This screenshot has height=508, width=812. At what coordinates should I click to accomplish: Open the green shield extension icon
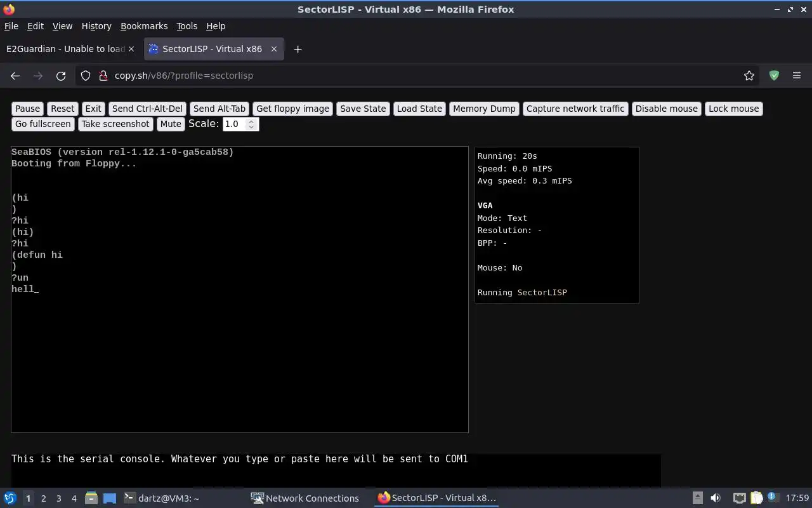[774, 76]
